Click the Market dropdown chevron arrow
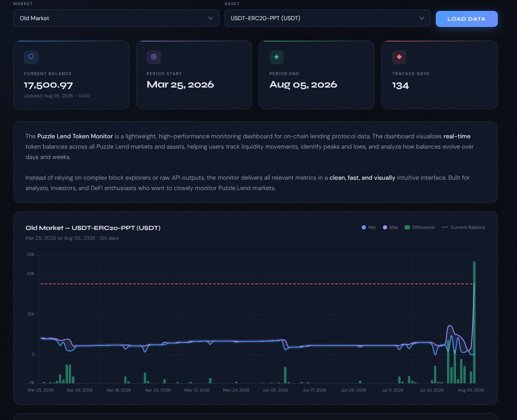Image resolution: width=517 pixels, height=420 pixels. 210,18
